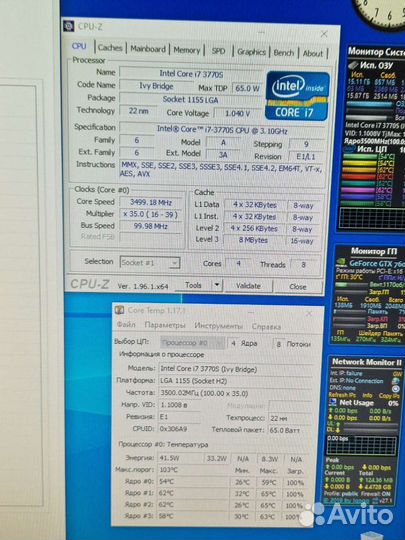Image resolution: width=405 pixels, height=540 pixels.
Task: Click the Close button in CPU-Z
Action: [x=298, y=287]
